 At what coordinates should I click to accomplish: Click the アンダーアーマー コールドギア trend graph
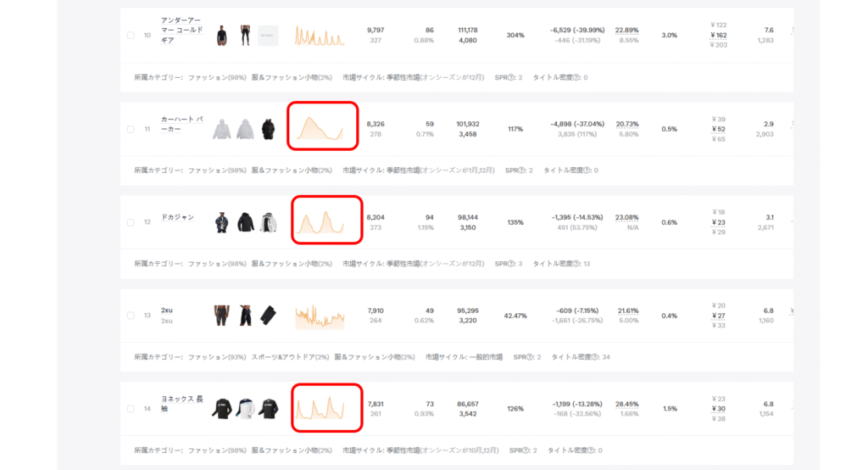320,36
